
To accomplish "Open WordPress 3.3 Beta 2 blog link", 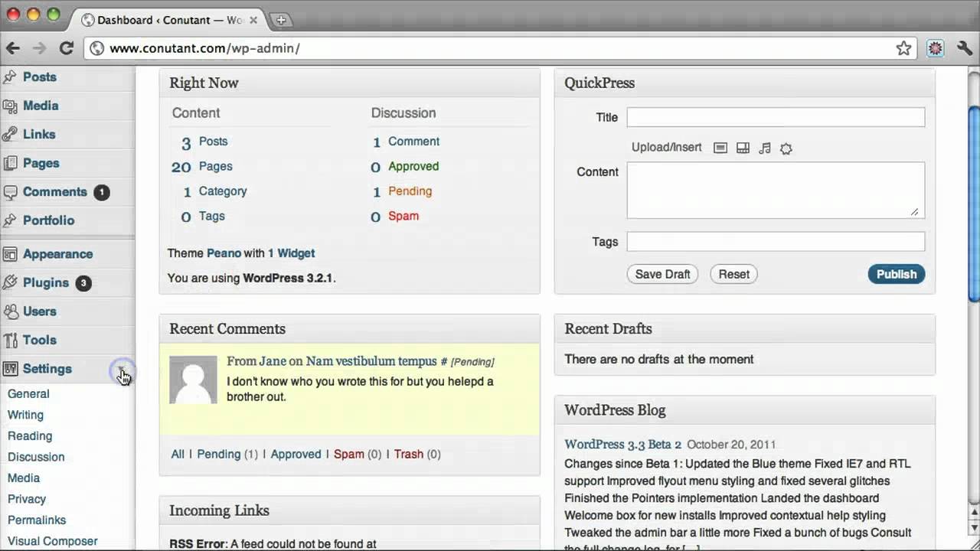I will [x=622, y=444].
